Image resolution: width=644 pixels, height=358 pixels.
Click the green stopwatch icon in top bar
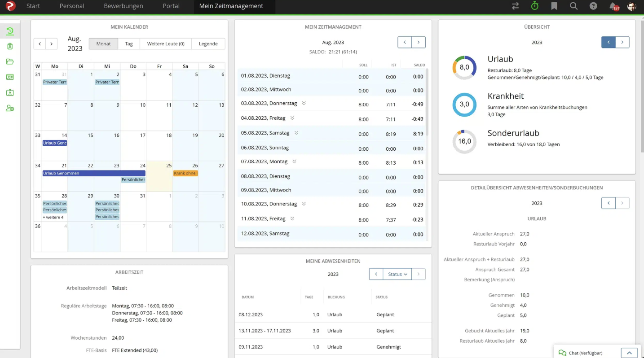(534, 6)
